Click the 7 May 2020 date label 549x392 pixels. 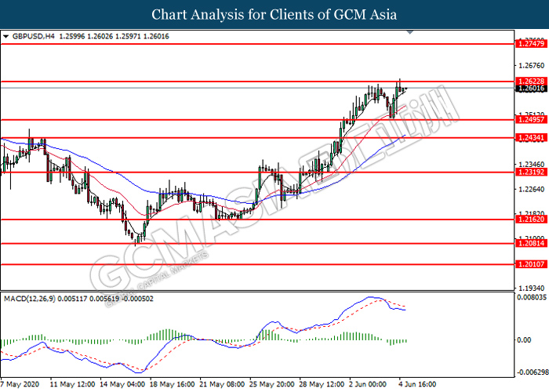pyautogui.click(x=20, y=384)
